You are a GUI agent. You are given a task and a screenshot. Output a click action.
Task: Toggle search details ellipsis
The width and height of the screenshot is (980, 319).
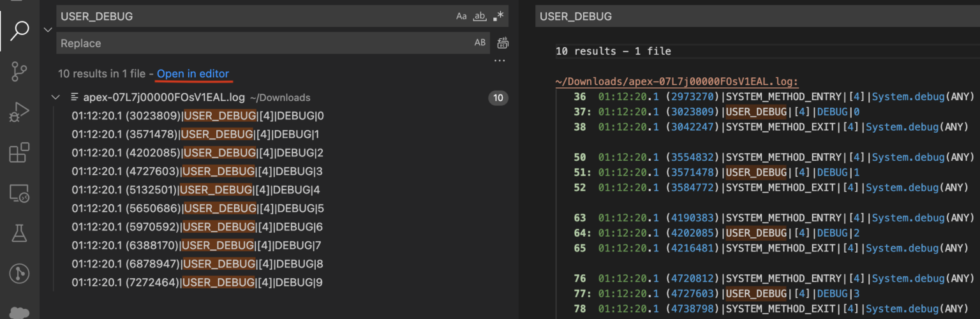pyautogui.click(x=500, y=61)
